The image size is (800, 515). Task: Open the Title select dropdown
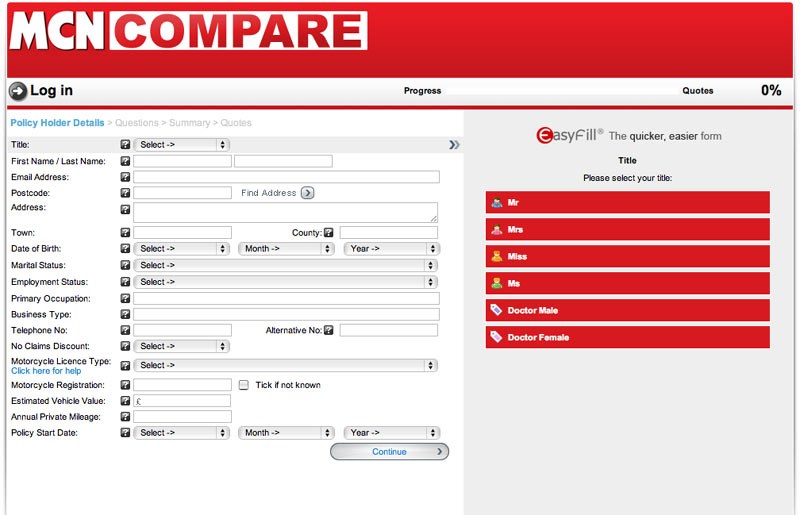(x=181, y=145)
